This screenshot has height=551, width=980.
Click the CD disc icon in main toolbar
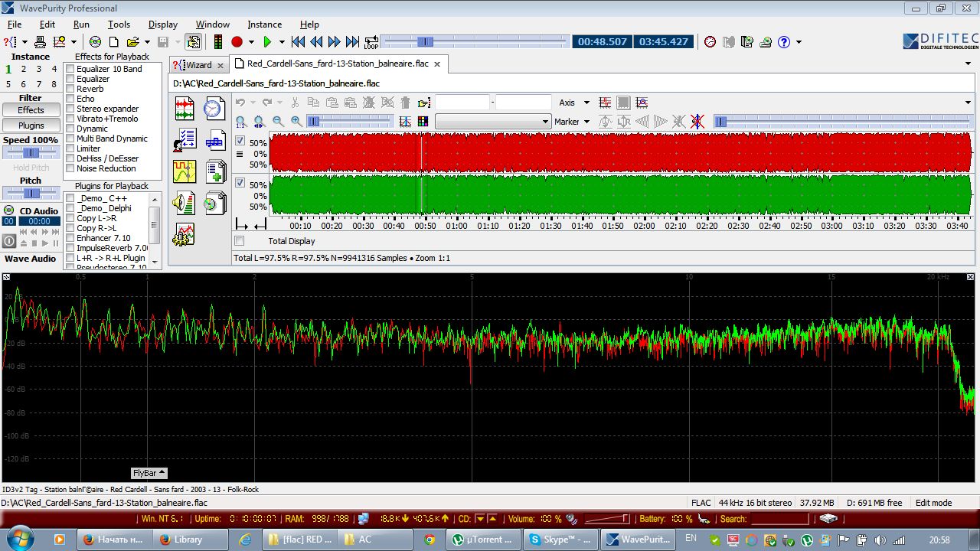pyautogui.click(x=96, y=42)
